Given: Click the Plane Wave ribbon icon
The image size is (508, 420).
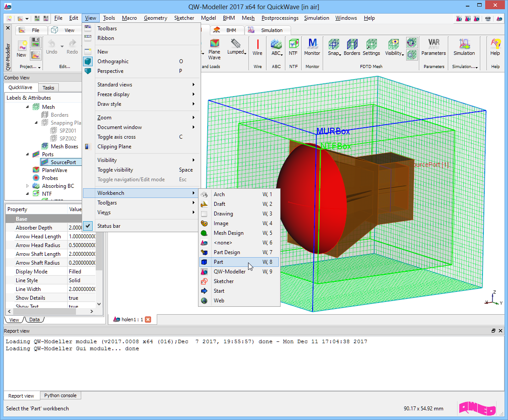Looking at the screenshot, I should tap(214, 49).
